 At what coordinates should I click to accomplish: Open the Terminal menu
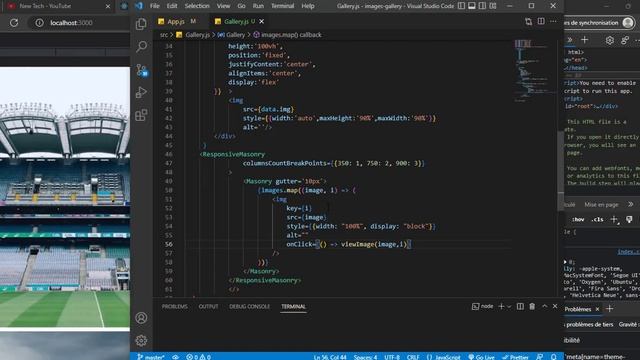(x=282, y=6)
